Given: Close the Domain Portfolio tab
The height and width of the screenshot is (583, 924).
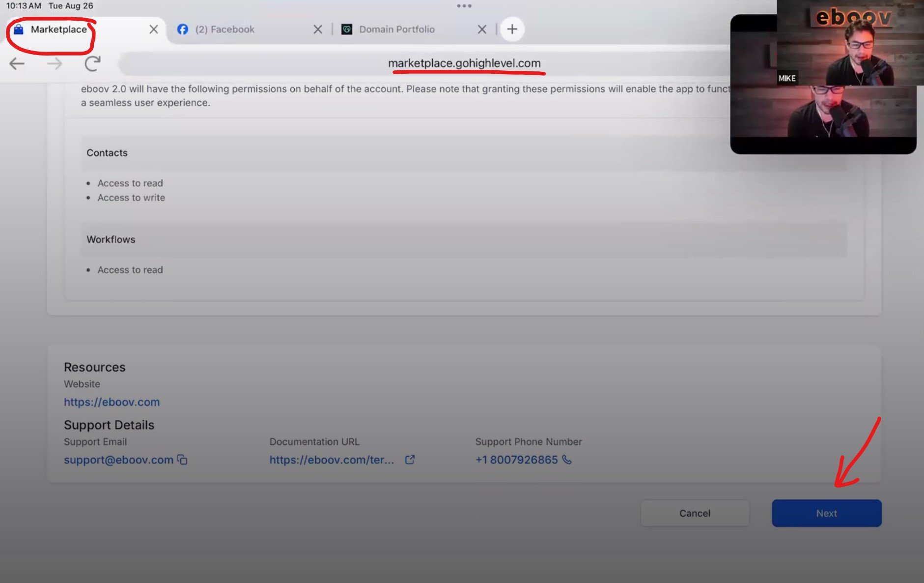Looking at the screenshot, I should 482,29.
